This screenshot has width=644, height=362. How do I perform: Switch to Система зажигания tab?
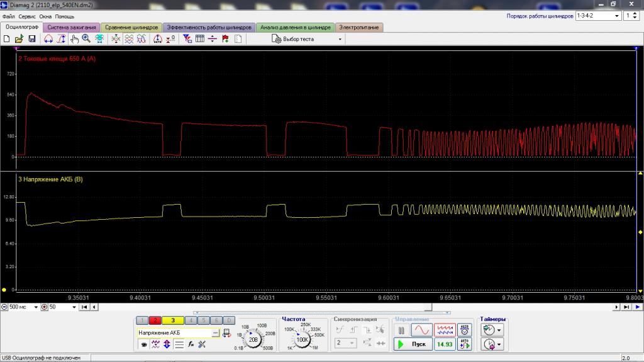tap(72, 27)
